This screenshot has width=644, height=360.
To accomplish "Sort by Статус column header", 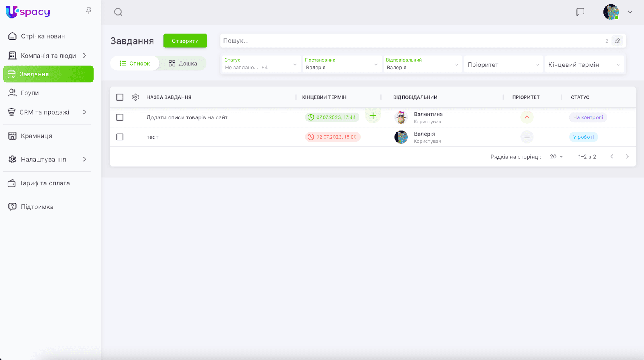I will pyautogui.click(x=580, y=97).
